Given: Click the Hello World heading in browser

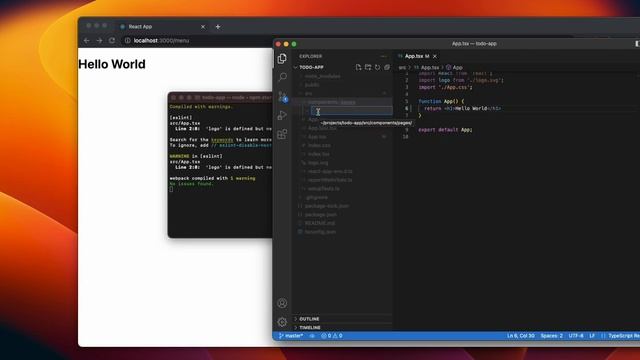Looking at the screenshot, I should [x=112, y=64].
